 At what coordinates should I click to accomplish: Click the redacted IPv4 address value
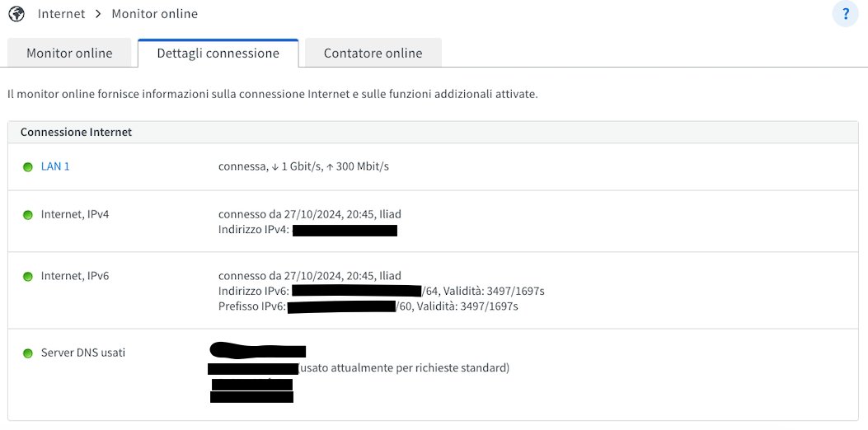point(345,230)
